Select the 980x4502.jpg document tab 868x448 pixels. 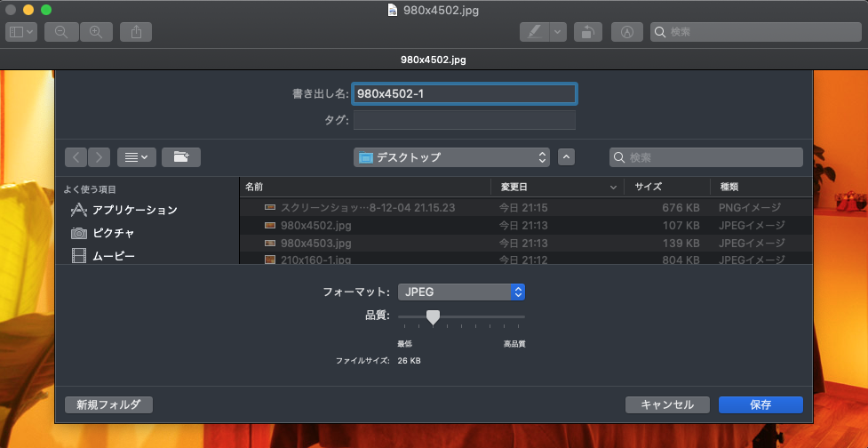pyautogui.click(x=434, y=60)
